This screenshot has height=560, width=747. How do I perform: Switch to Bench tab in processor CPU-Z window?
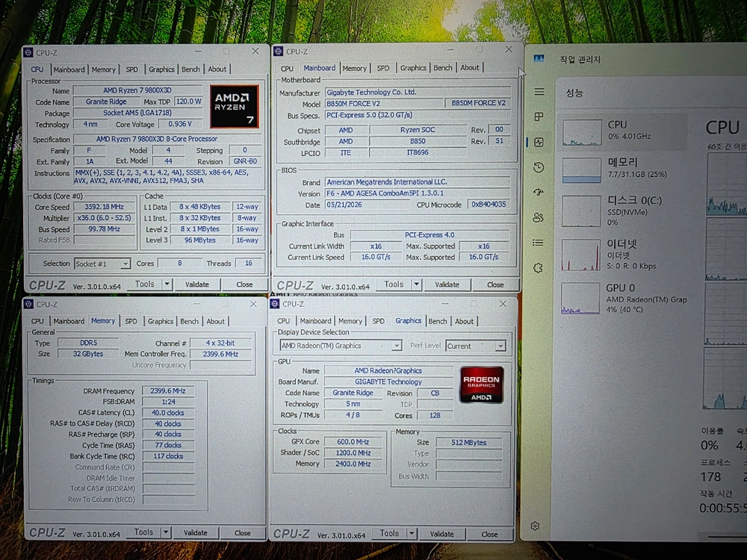tap(190, 69)
